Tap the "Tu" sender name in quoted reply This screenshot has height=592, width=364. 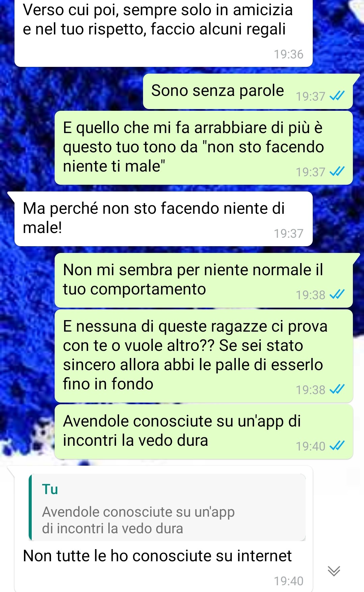click(50, 489)
